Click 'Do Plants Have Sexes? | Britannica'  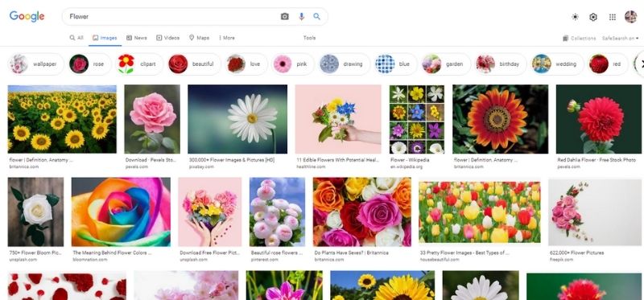(x=351, y=253)
